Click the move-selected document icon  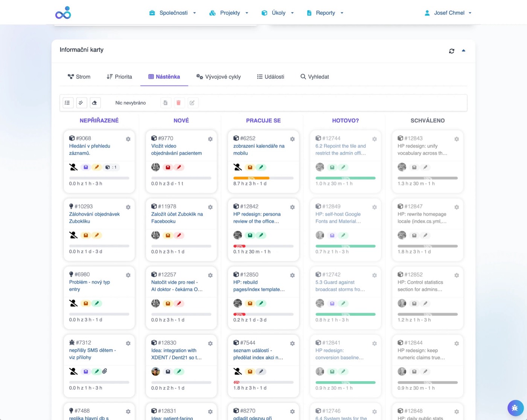[x=165, y=103]
